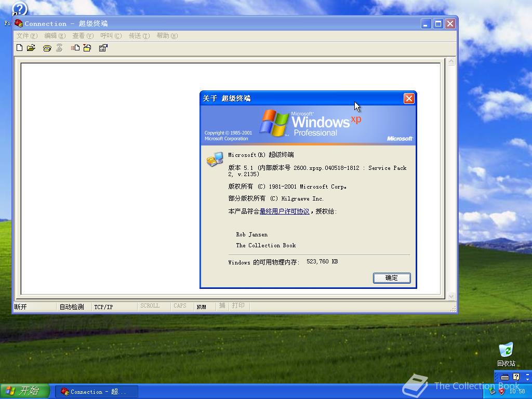Click the 开始 Start button

[25, 391]
